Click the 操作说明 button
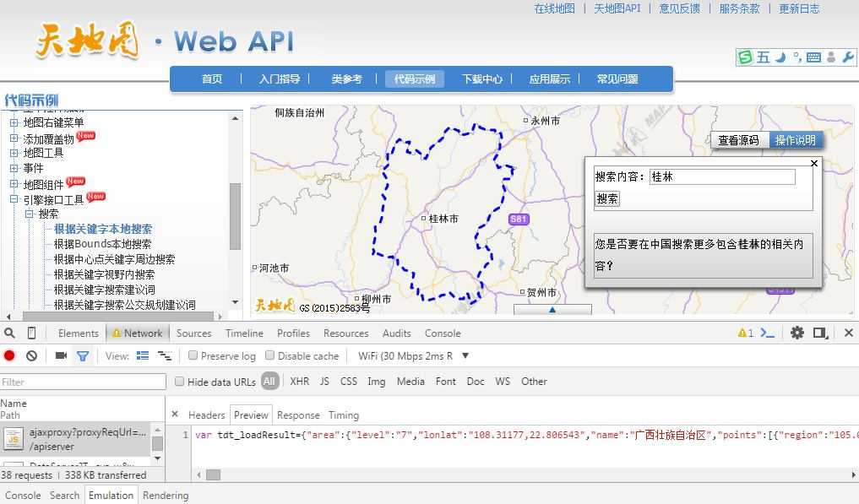The height and width of the screenshot is (504, 859). [x=796, y=140]
